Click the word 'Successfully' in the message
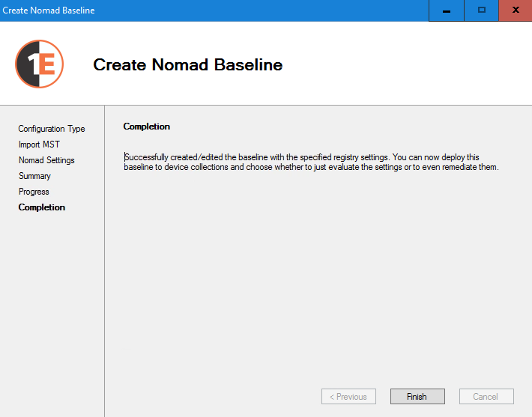 coord(148,157)
